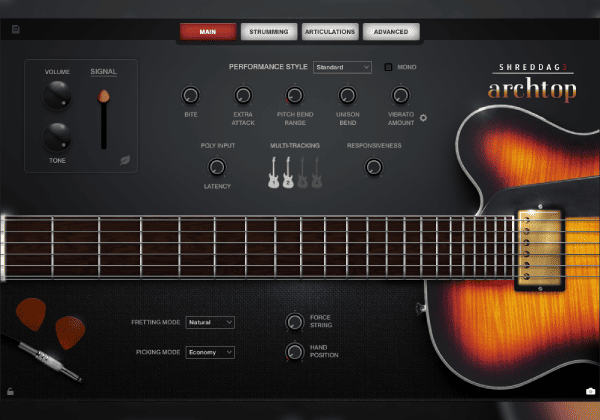Click the SIGNAL slider handle

pyautogui.click(x=103, y=96)
